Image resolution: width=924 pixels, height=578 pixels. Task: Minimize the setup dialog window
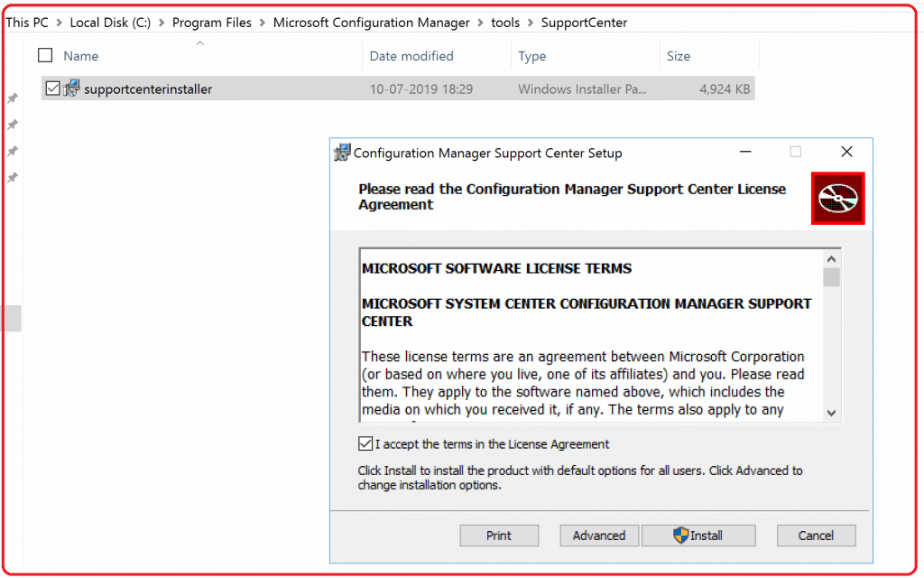745,152
